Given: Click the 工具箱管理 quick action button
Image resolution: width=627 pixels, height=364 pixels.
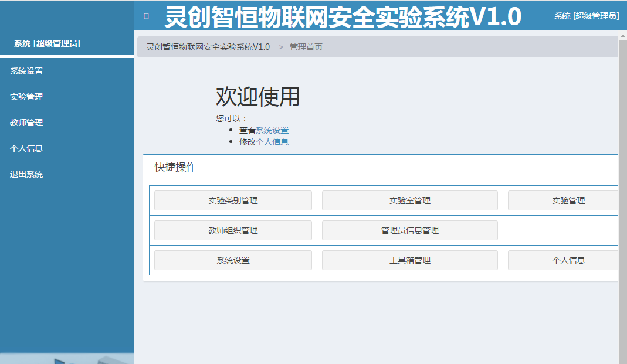Looking at the screenshot, I should coord(410,260).
